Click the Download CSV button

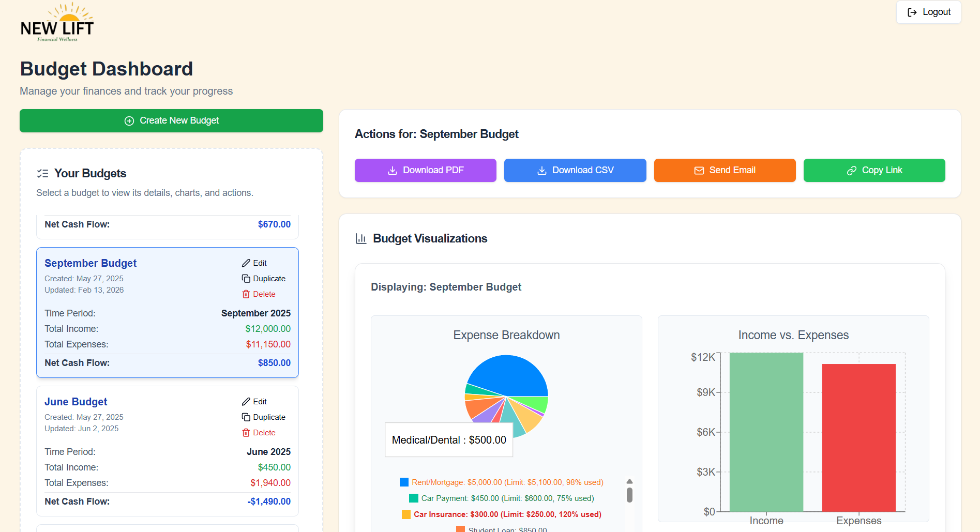click(x=575, y=170)
